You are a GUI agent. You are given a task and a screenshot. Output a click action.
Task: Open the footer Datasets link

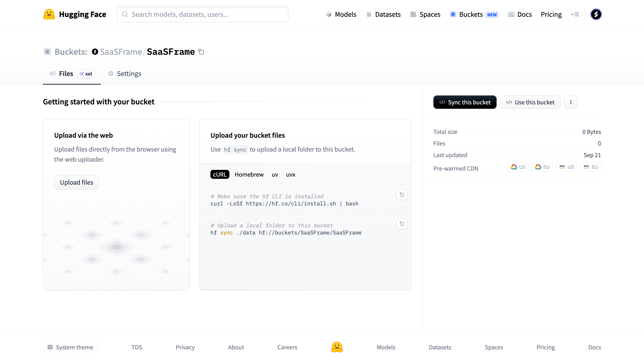point(440,347)
